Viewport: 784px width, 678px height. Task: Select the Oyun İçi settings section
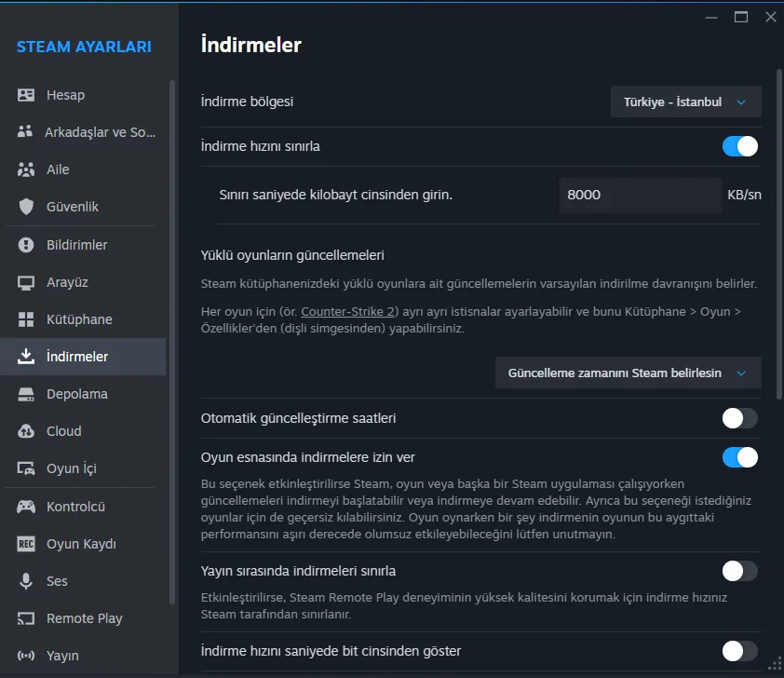click(71, 468)
